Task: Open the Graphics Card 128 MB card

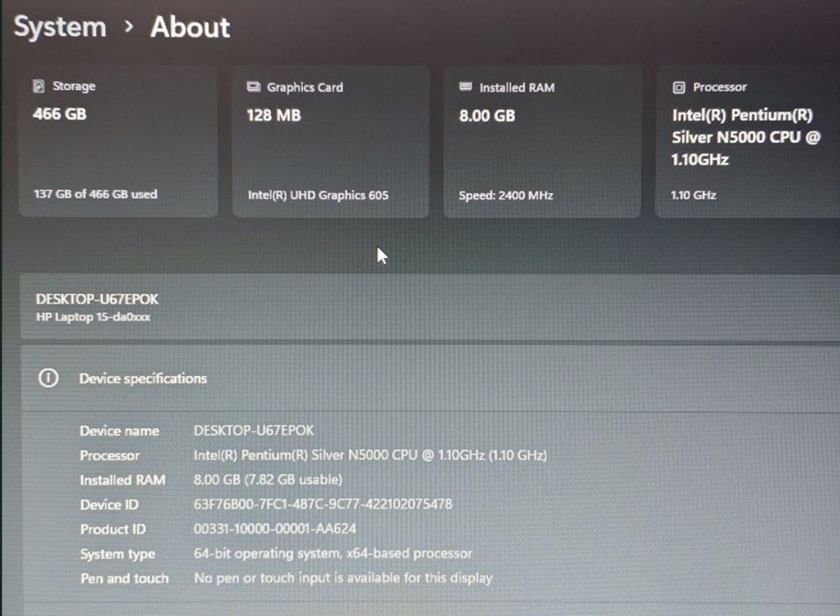Action: tap(330, 142)
